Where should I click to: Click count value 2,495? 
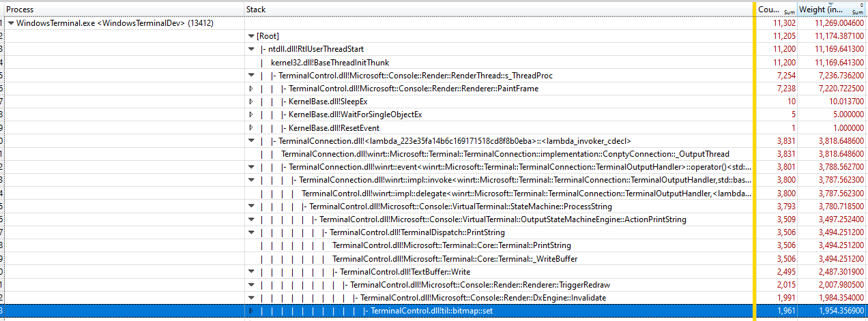click(x=786, y=272)
